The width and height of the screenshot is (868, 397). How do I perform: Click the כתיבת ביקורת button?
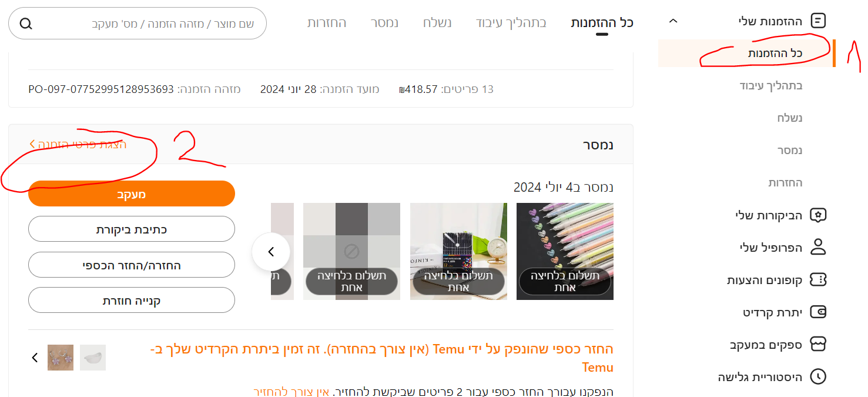132,229
